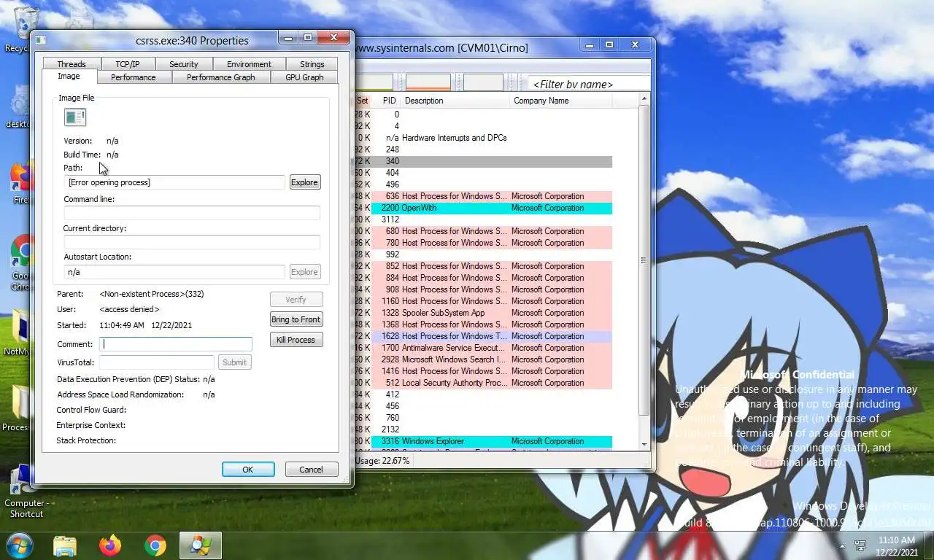Click the network tray icon
This screenshot has width=934, height=560.
pos(861,545)
